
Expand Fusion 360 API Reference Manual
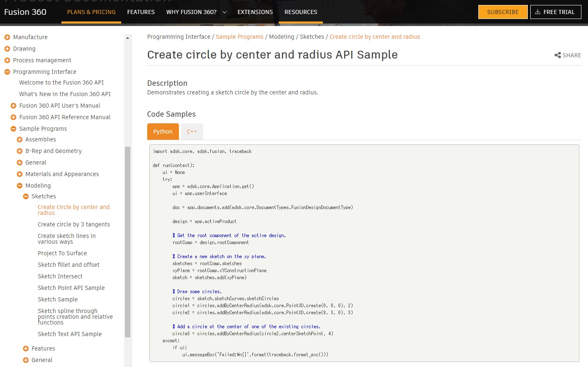pos(13,117)
